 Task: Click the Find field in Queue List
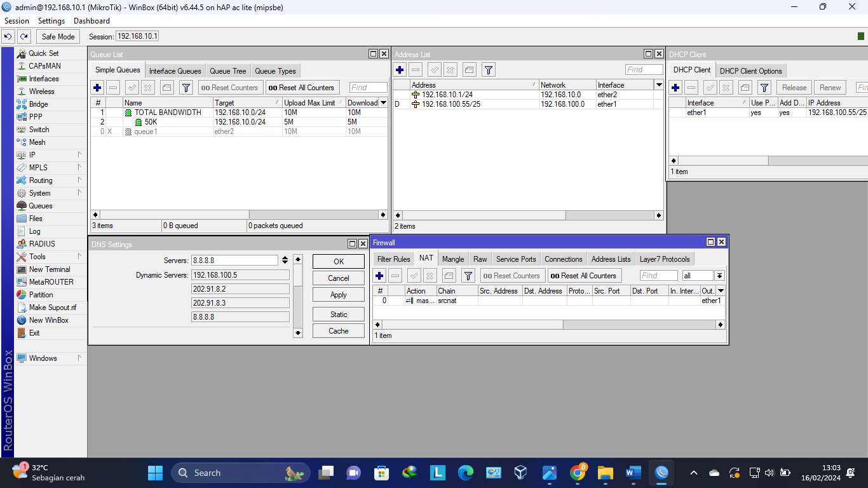(x=368, y=88)
